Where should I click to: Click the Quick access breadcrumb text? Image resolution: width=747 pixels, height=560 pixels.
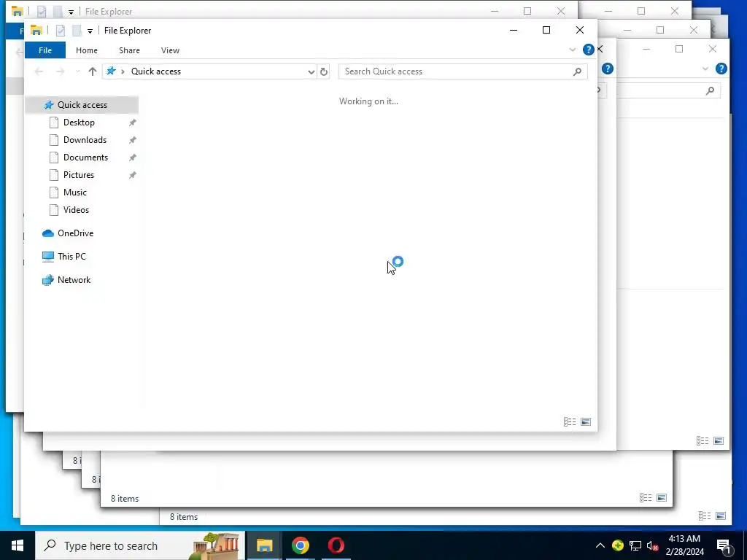point(156,71)
